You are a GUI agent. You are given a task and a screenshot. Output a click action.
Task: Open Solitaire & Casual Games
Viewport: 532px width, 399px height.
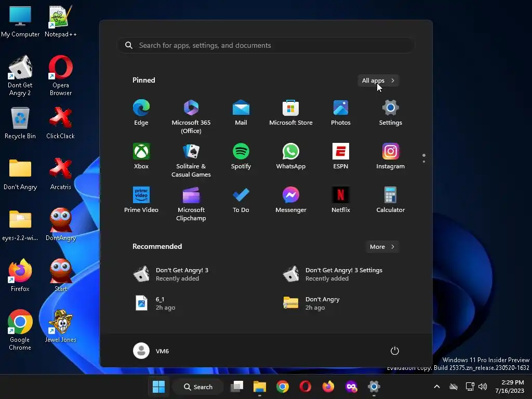[191, 160]
